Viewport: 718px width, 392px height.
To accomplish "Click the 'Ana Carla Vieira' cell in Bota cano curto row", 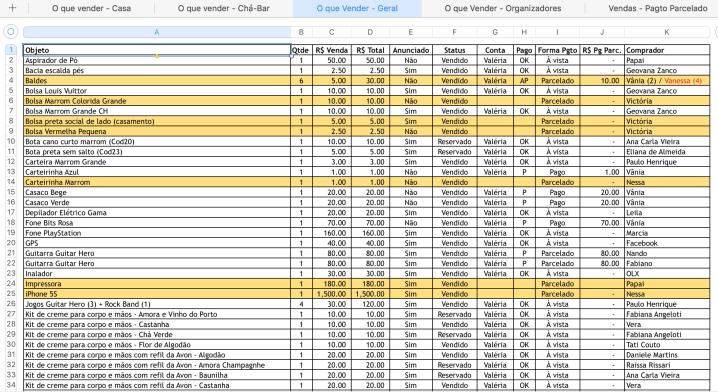I will point(667,142).
